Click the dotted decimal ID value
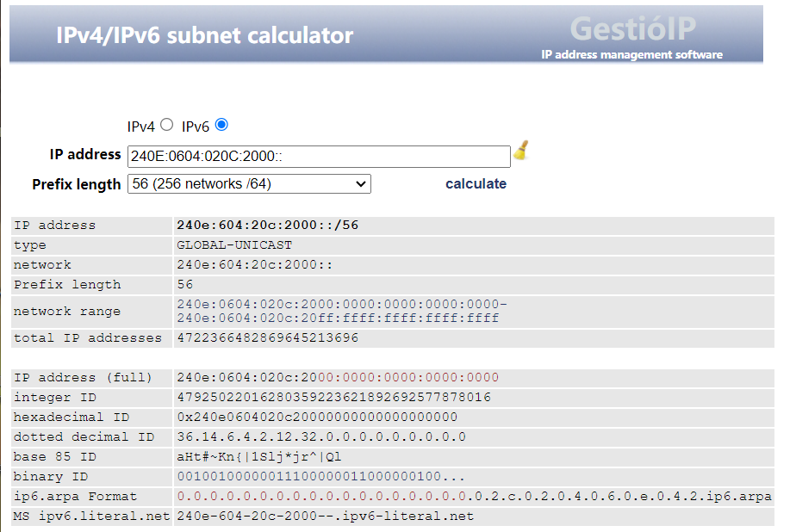The width and height of the screenshot is (796, 532). click(320, 436)
